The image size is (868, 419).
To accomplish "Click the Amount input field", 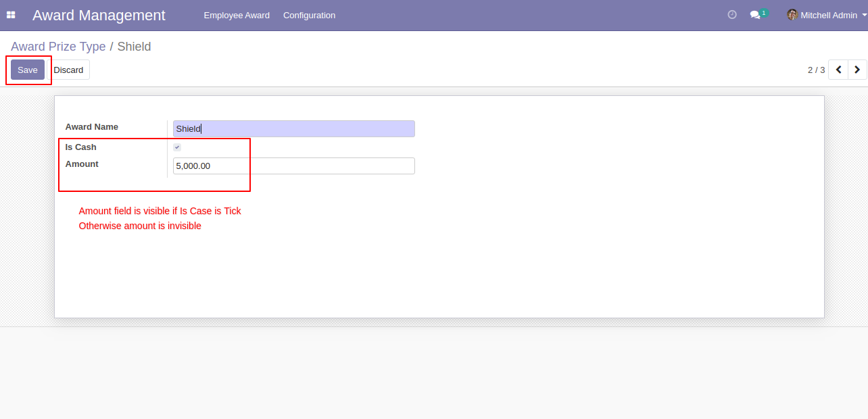I will coord(294,166).
